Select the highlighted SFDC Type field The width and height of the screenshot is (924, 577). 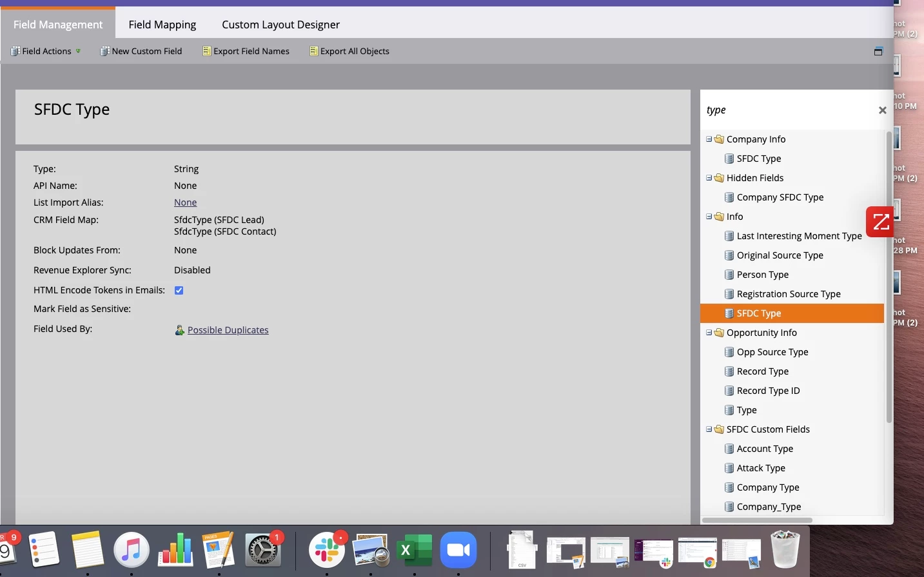(x=792, y=313)
